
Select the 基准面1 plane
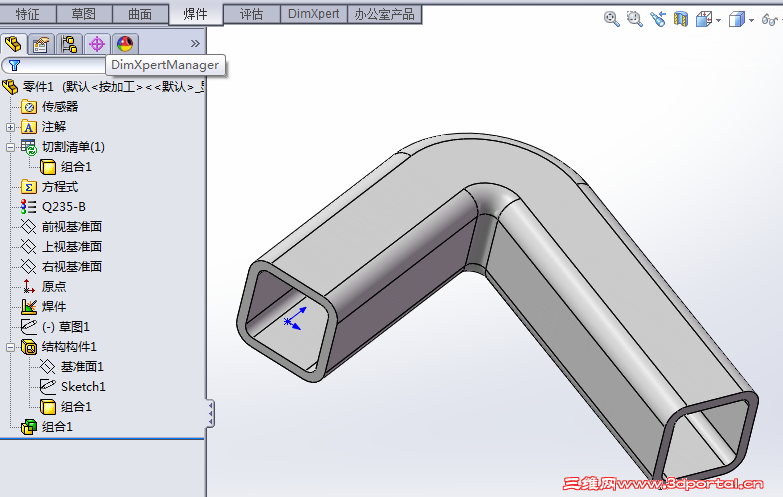point(82,367)
